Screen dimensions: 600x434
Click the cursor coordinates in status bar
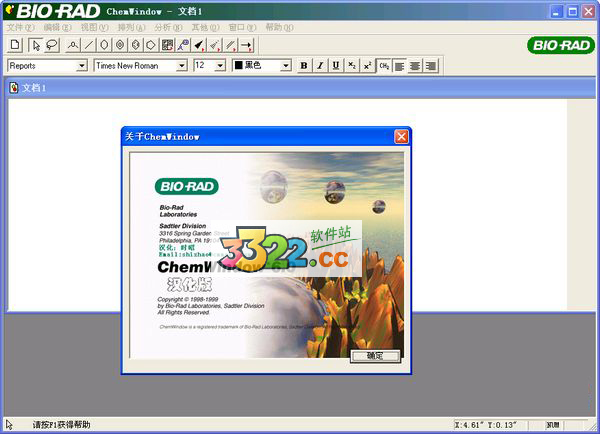coord(486,424)
